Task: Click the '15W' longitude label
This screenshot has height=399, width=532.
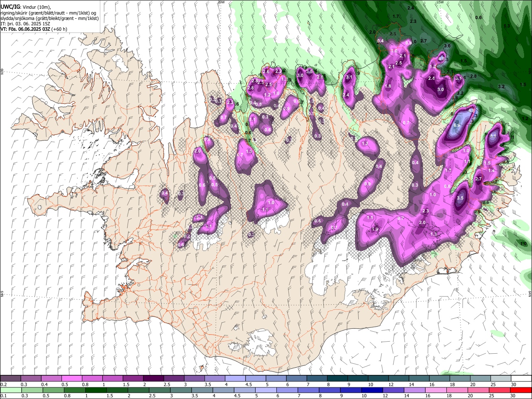Action: point(440,2)
